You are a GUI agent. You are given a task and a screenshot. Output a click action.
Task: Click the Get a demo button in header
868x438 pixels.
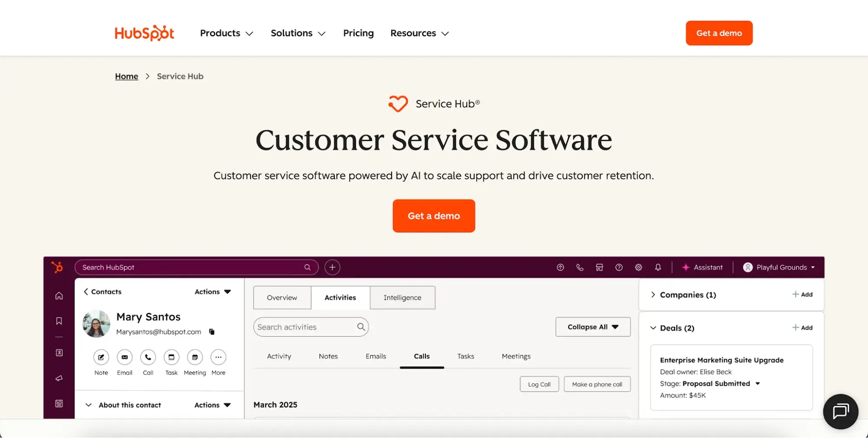coord(719,33)
